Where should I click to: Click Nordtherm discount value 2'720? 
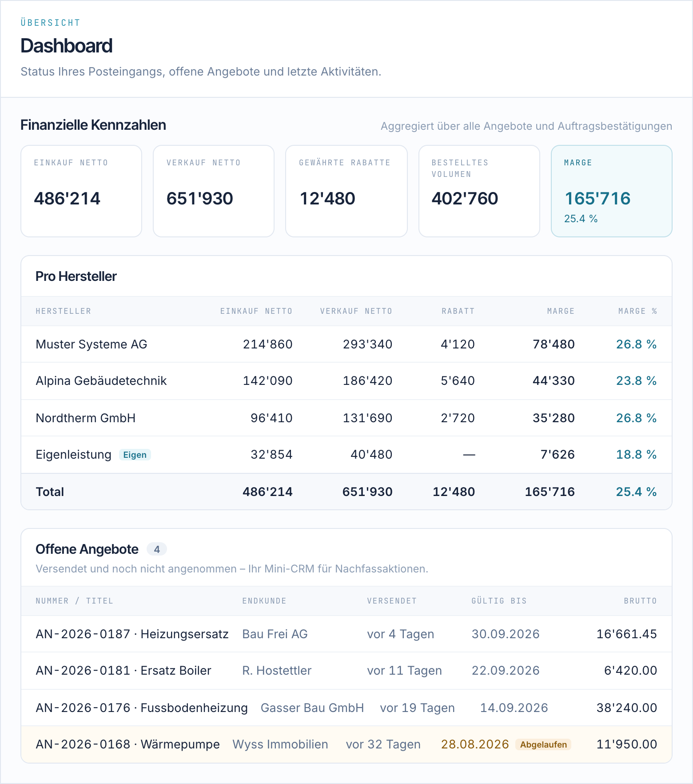[x=458, y=418]
